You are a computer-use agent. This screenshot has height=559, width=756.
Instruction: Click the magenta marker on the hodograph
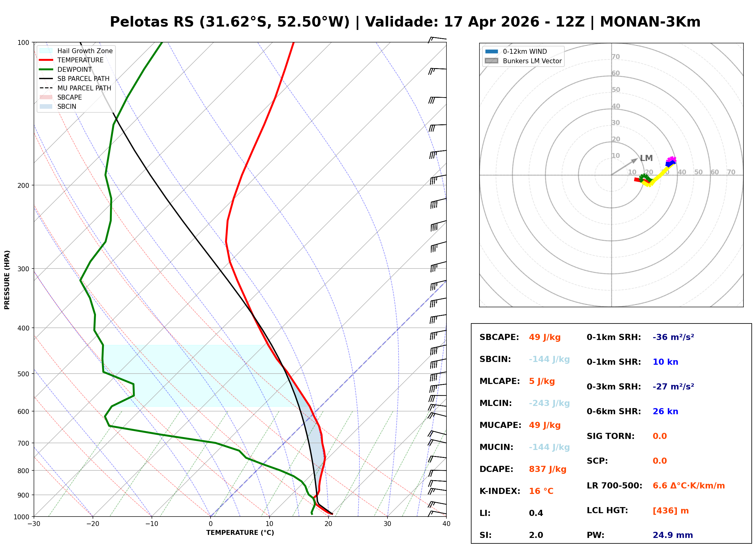[x=671, y=160]
